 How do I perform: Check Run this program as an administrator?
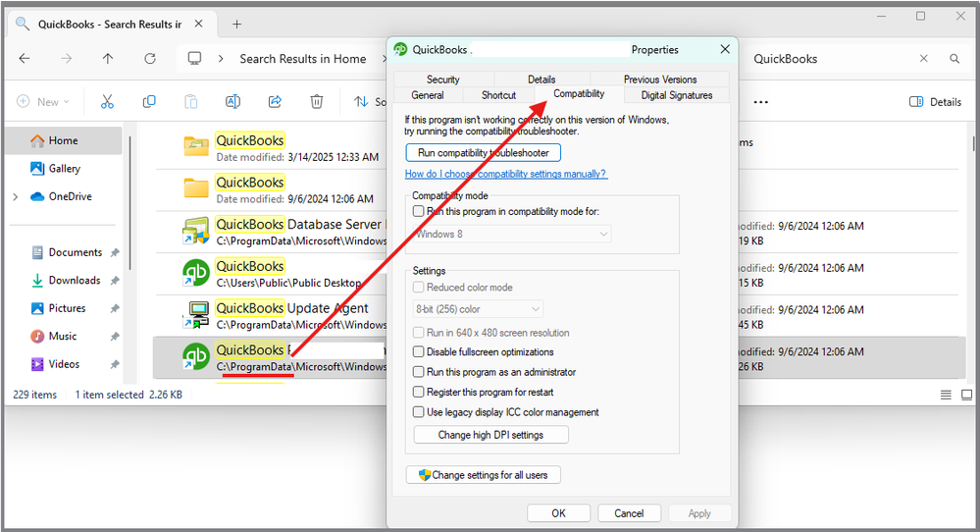point(419,372)
